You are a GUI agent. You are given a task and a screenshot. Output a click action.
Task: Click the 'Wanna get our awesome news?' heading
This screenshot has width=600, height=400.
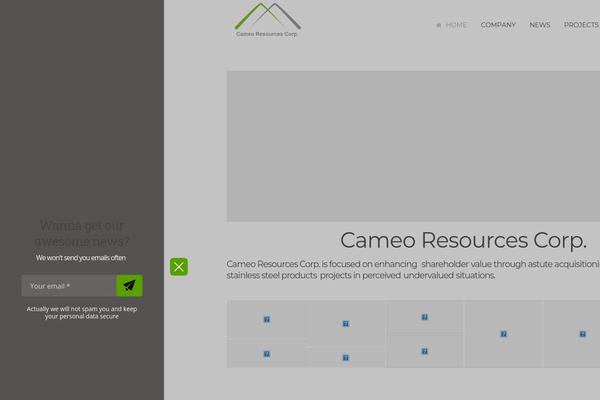[82, 233]
